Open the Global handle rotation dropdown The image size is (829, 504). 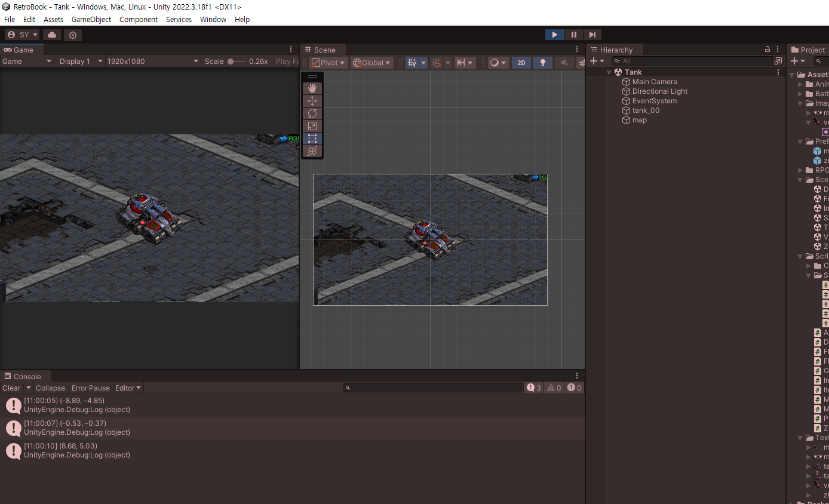click(371, 63)
